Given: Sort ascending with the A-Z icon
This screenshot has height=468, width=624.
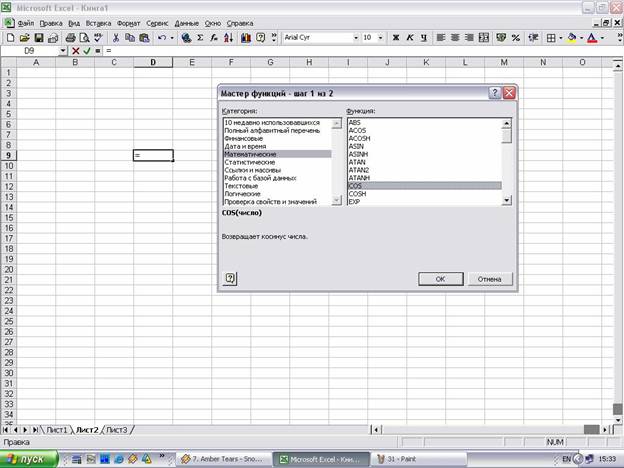Looking at the screenshot, I should pos(228,38).
